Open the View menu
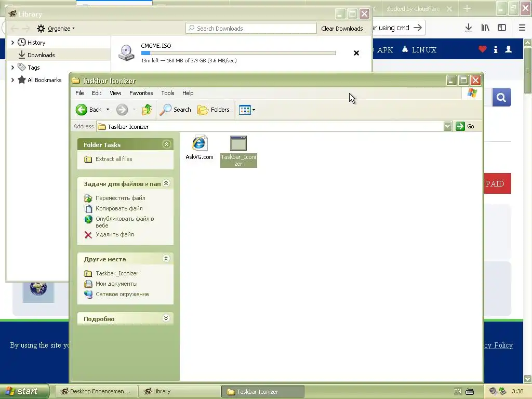This screenshot has height=399, width=532. (x=115, y=93)
